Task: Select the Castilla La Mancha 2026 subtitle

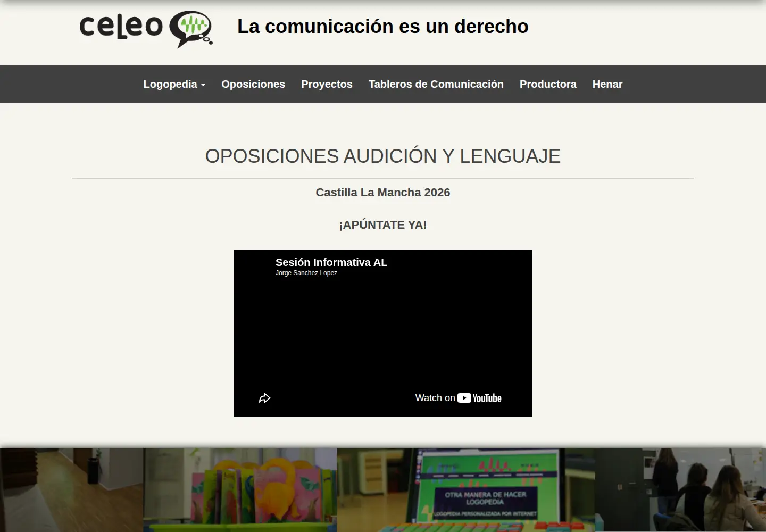Action: click(383, 193)
